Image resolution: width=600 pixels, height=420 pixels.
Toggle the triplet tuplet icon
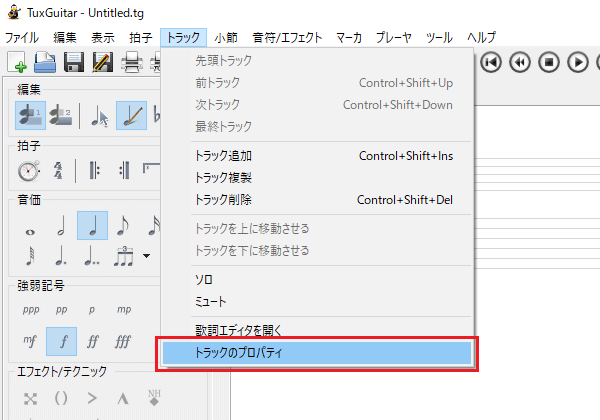(x=124, y=256)
